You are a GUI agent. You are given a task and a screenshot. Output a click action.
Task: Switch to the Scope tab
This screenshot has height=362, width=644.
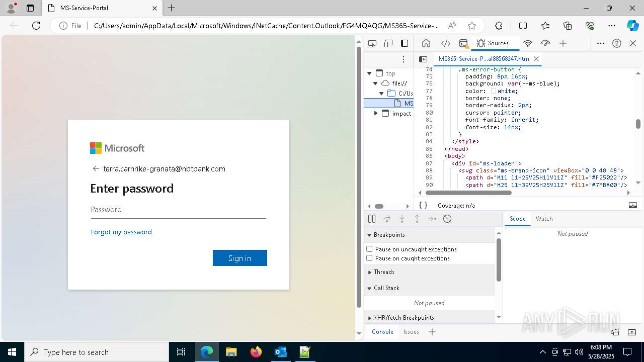tap(517, 219)
